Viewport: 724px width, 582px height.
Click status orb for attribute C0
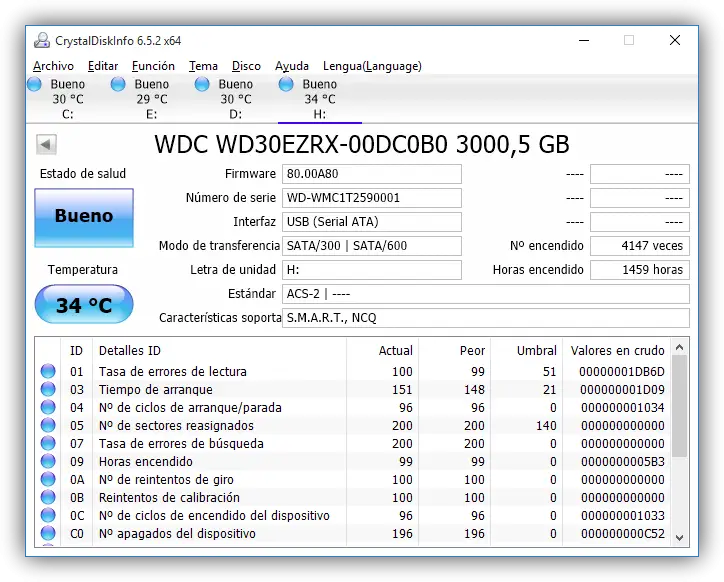coord(48,533)
